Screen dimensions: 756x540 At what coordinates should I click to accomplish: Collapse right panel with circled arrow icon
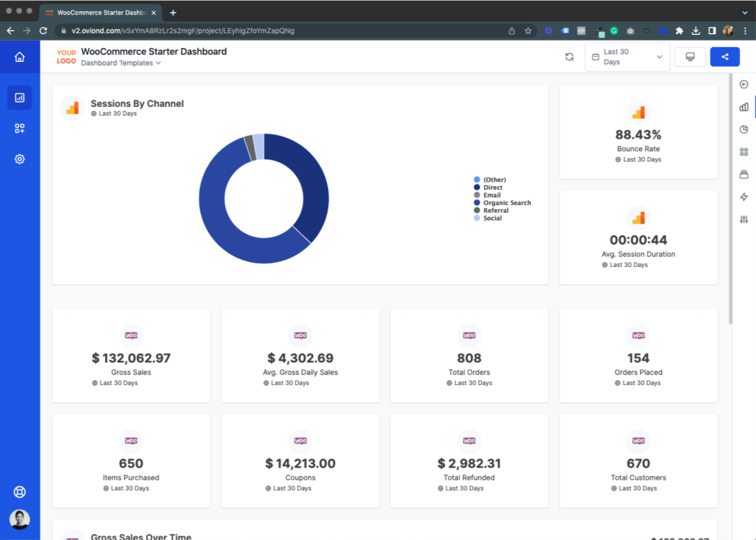click(744, 84)
